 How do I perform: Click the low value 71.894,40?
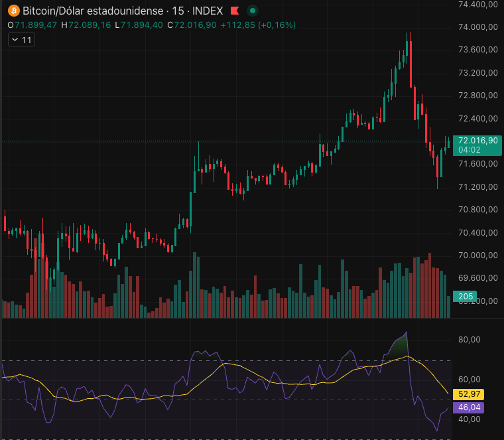click(x=142, y=25)
